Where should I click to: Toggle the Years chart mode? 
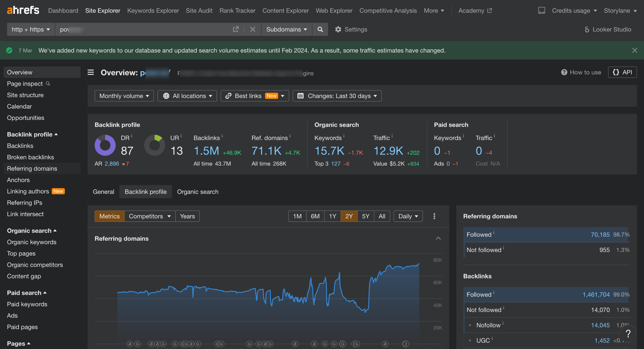[x=187, y=216]
